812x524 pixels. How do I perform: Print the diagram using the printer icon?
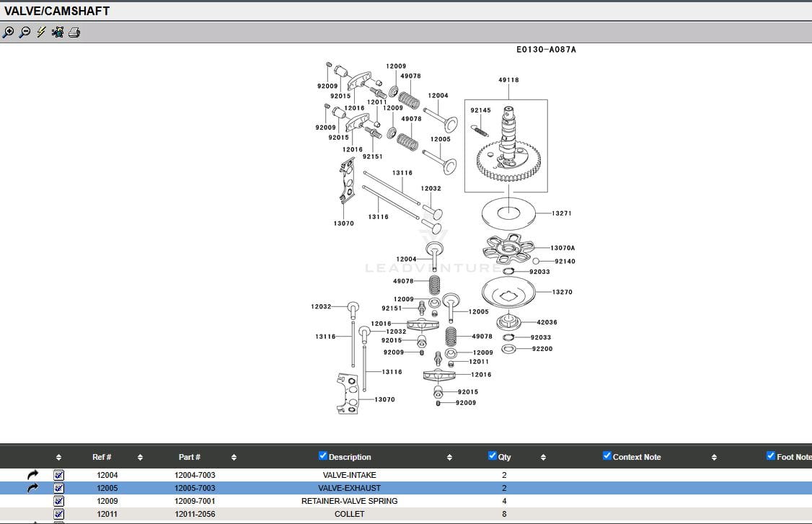[74, 32]
